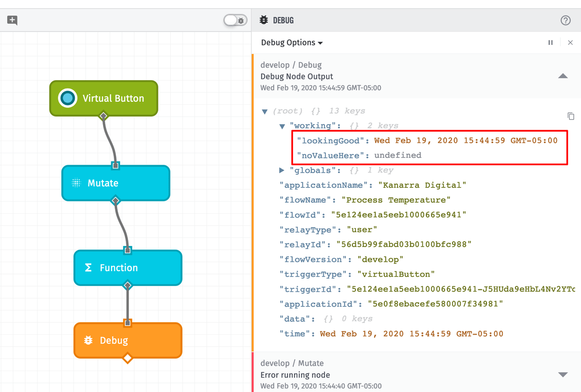
Task: Collapse the working object in the payload
Action: point(282,126)
